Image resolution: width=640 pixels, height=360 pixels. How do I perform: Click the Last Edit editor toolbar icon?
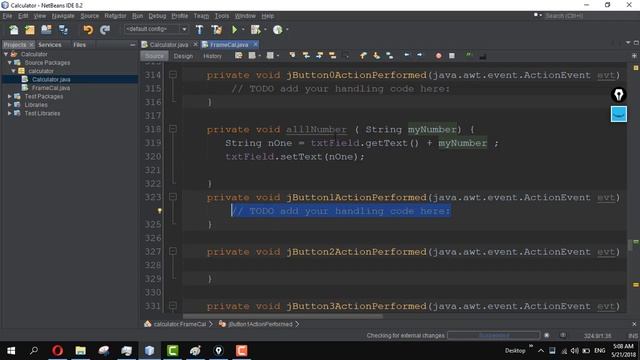click(239, 56)
